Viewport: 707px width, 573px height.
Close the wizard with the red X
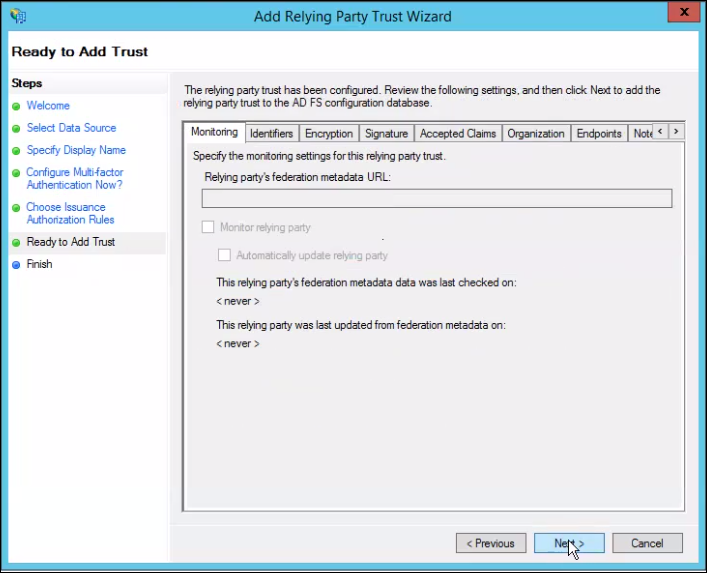pos(684,12)
